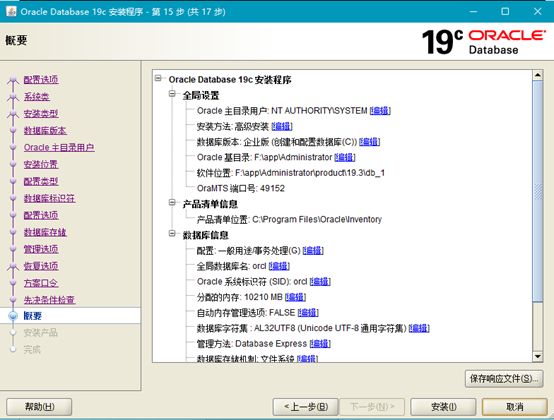This screenshot has width=554, height=420.
Task: Edit the 全局数据库名 orcl setting
Action: tap(279, 266)
